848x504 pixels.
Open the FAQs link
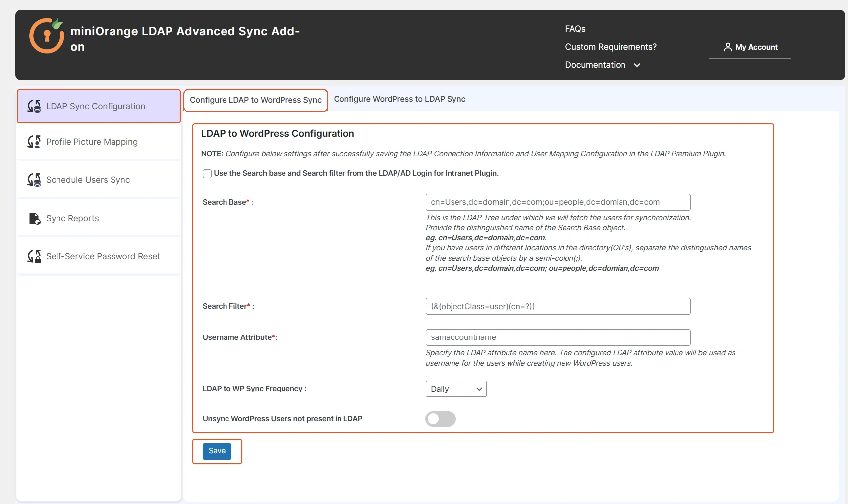575,29
